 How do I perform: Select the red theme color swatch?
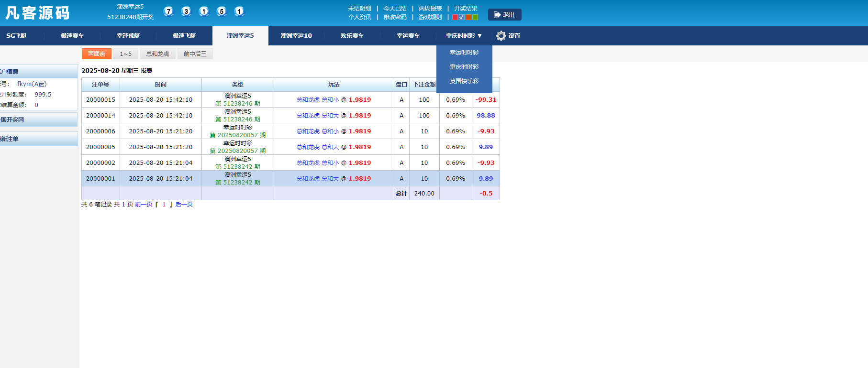tap(455, 17)
